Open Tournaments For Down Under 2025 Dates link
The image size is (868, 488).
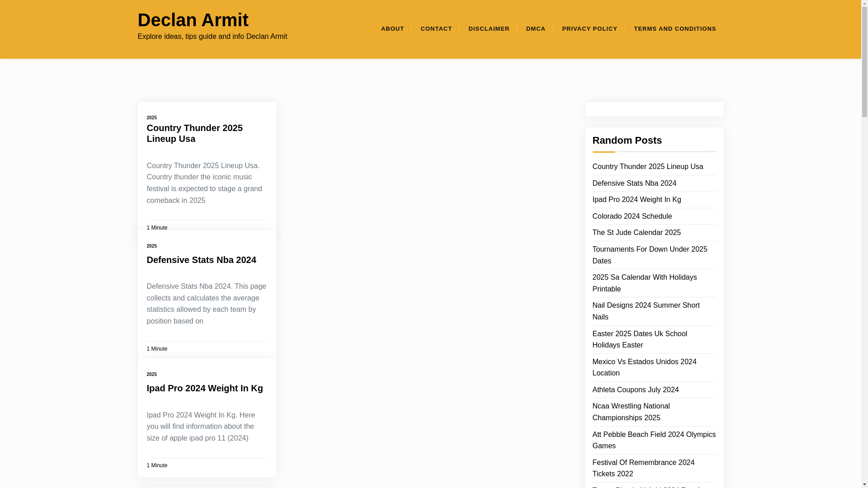pos(650,255)
